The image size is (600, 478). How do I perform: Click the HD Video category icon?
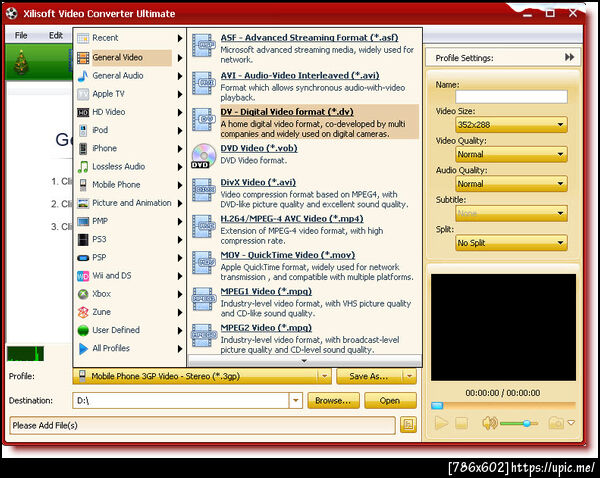tap(83, 112)
